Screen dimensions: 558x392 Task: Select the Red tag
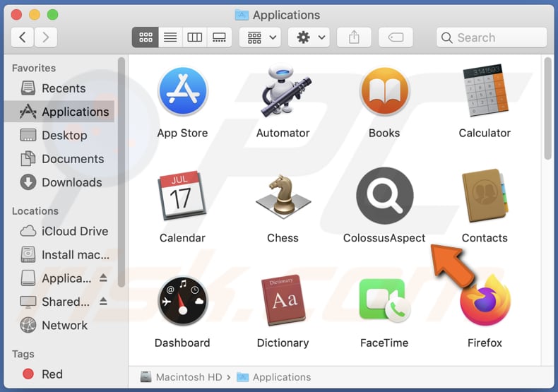tap(60, 374)
